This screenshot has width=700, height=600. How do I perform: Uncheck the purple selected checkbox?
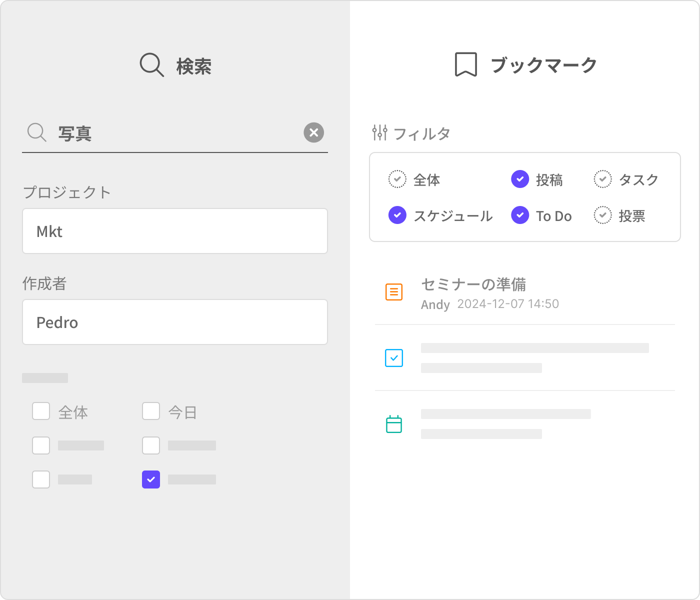coord(151,479)
